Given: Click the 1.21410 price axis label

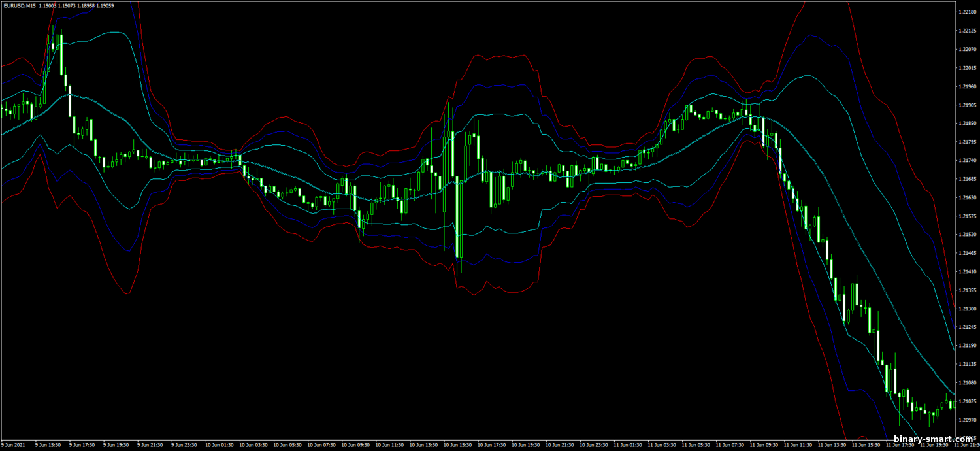Looking at the screenshot, I should (968, 271).
